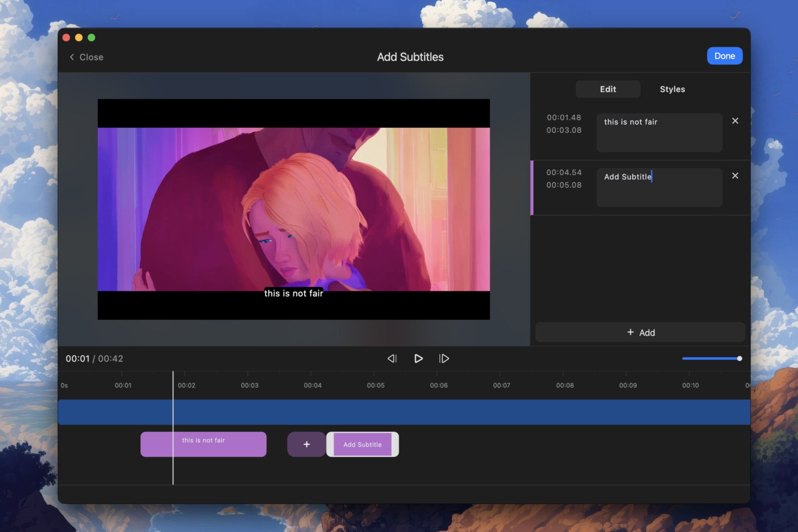Screen dimensions: 798x532
Task: Click the end time 00:05.08
Action: pos(564,185)
